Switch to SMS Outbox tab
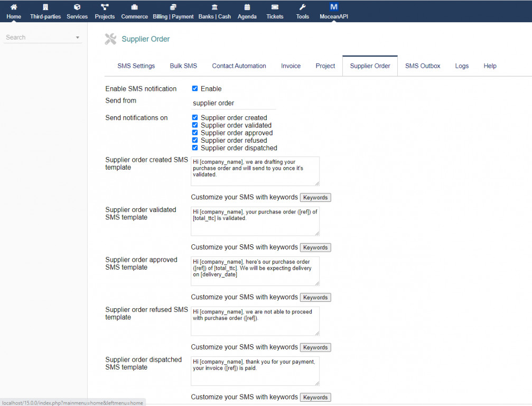The width and height of the screenshot is (532, 406). click(x=423, y=66)
